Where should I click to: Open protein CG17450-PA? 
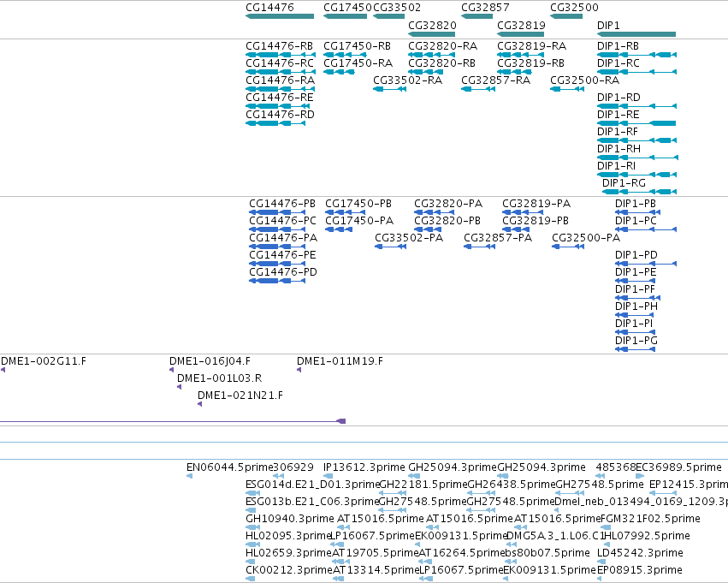359,221
